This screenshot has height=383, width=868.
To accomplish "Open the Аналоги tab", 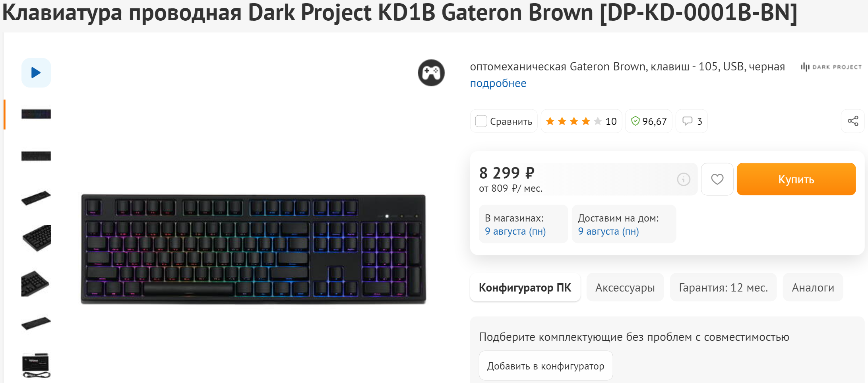I will point(813,288).
